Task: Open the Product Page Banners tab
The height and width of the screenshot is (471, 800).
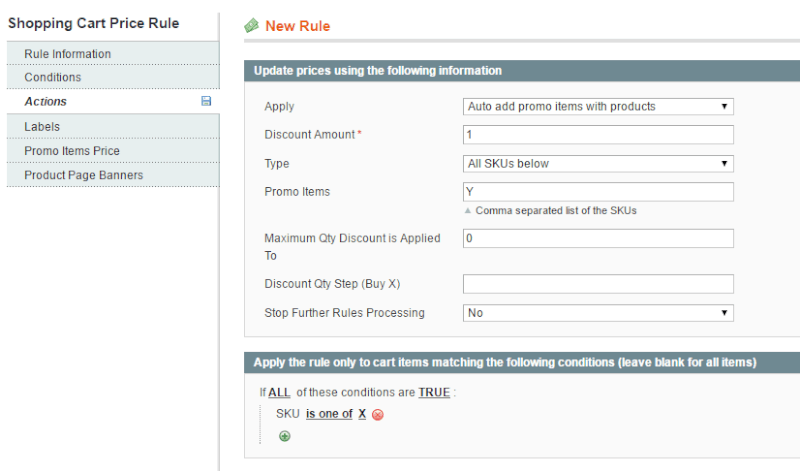Action: 113,175
